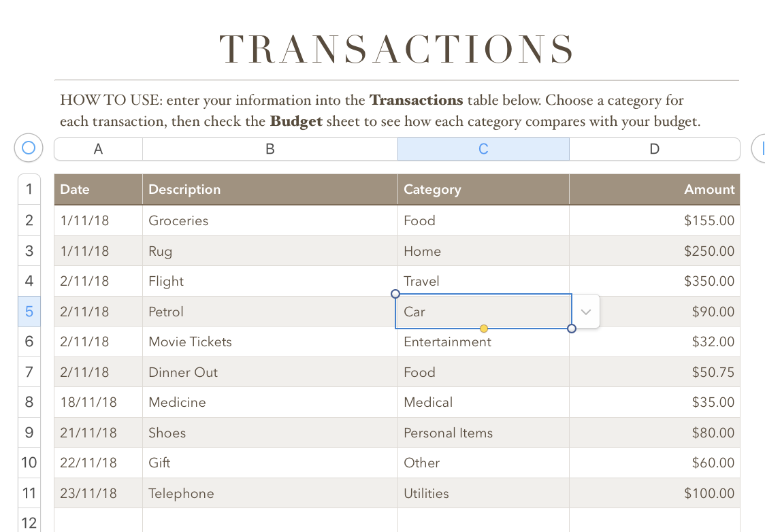765x532 pixels.
Task: Select column A header
Action: [98, 149]
